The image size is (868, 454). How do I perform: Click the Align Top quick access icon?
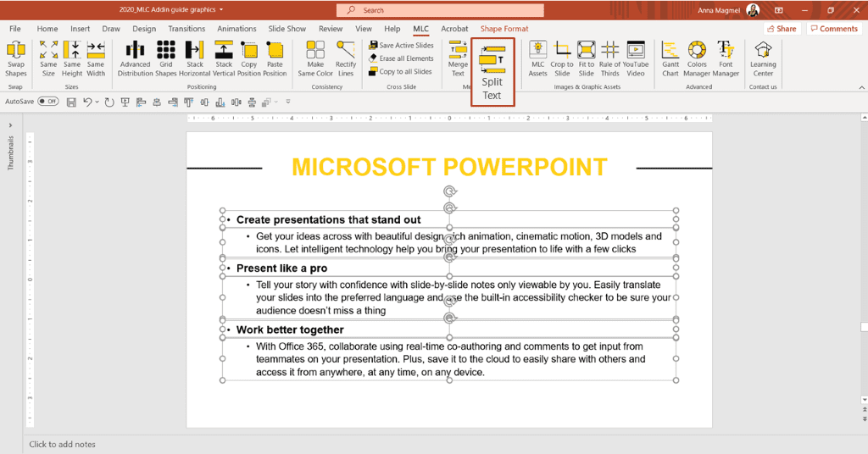coord(189,102)
